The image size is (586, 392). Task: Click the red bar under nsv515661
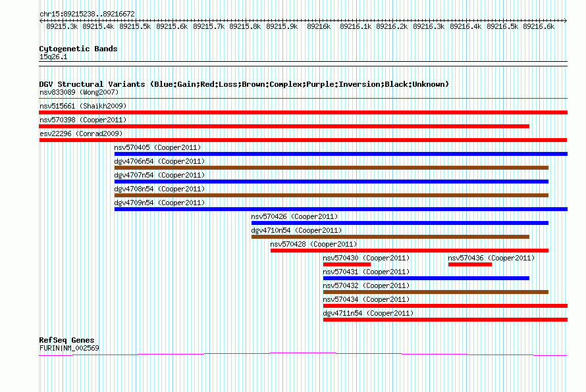point(303,112)
